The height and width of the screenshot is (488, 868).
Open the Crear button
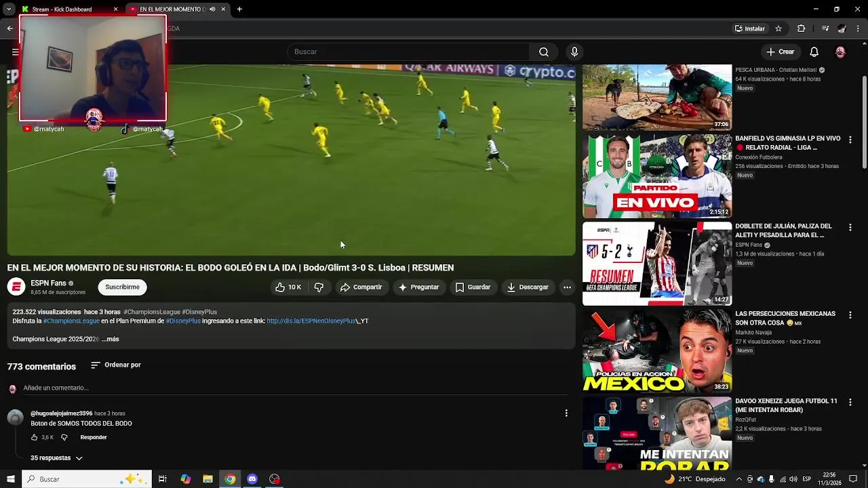pos(781,52)
